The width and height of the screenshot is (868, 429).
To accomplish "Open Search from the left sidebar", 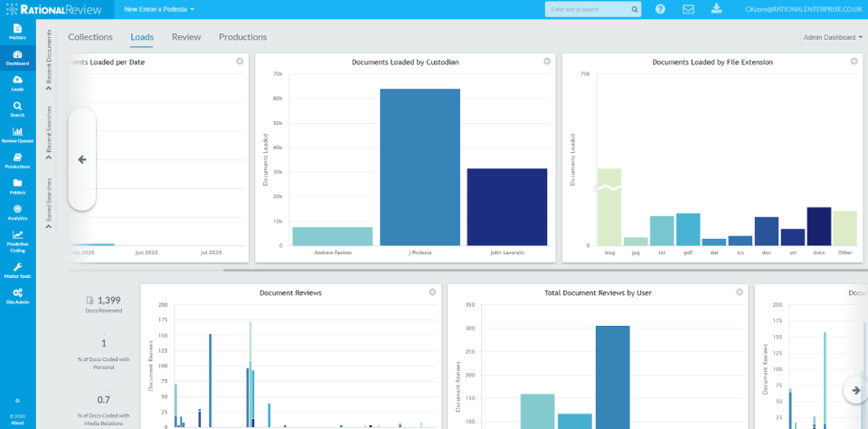I will pyautogui.click(x=17, y=109).
